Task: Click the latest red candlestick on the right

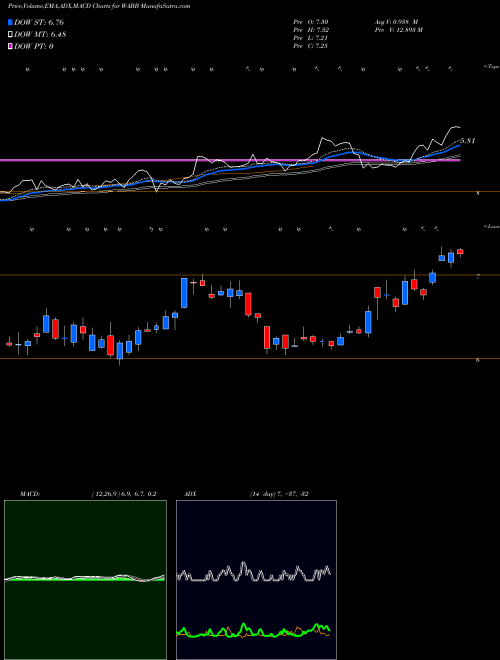Action: click(x=460, y=252)
